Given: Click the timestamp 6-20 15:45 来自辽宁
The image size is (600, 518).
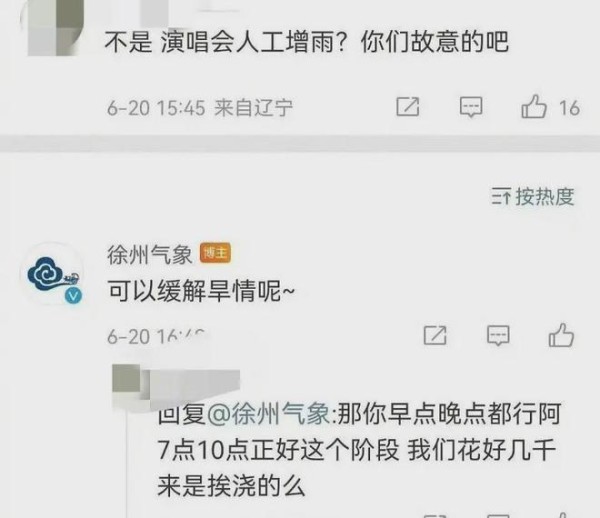Looking at the screenshot, I should click(x=200, y=108).
